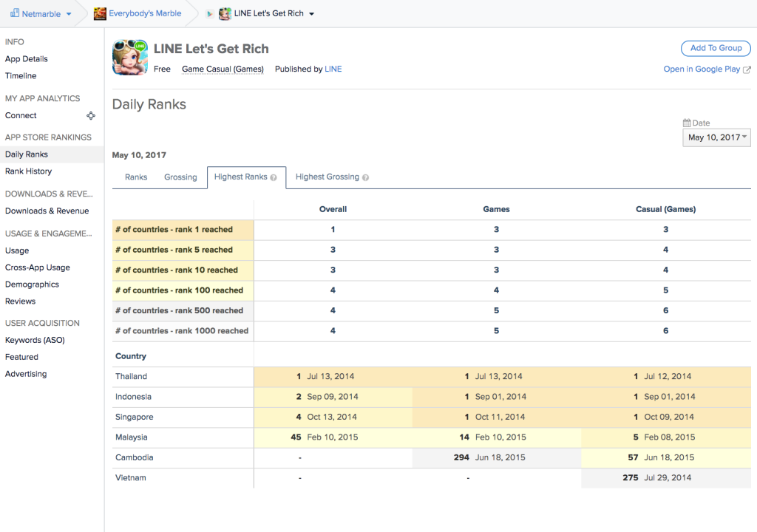Click the Overall column header
Image resolution: width=757 pixels, height=532 pixels.
[333, 209]
